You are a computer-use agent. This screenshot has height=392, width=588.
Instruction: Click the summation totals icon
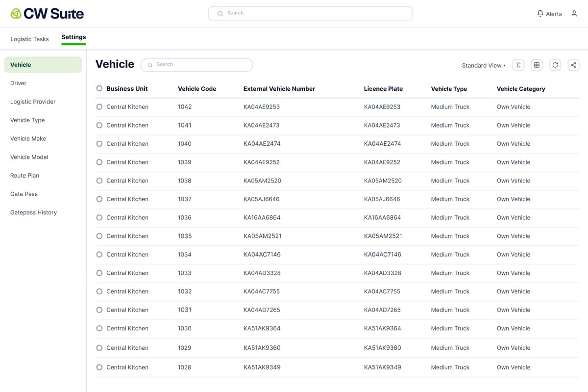tap(518, 65)
